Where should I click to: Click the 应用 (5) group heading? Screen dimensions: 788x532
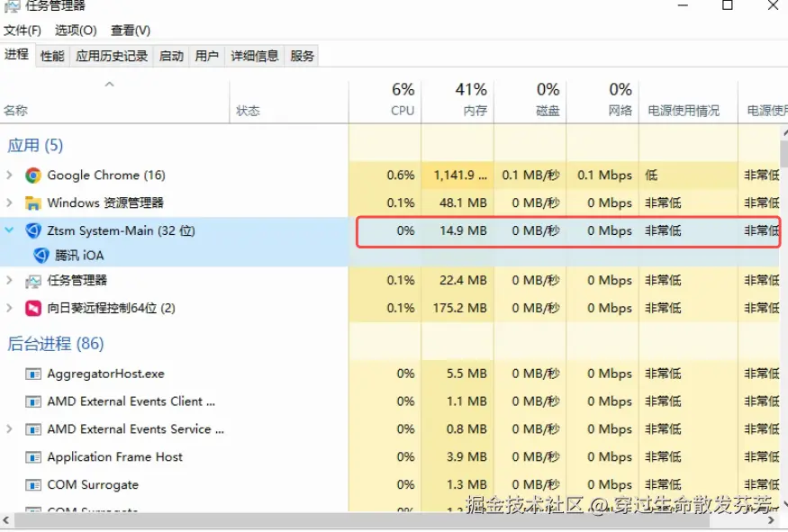(35, 146)
